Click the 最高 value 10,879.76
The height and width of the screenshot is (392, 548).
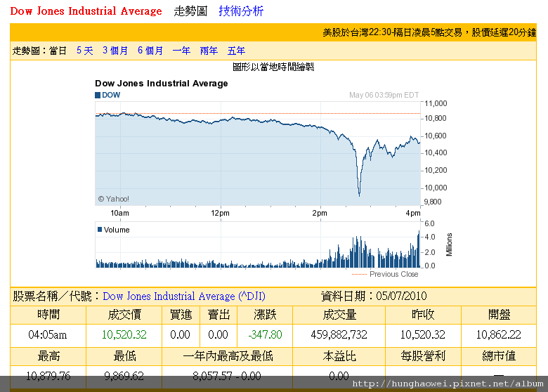(48, 376)
